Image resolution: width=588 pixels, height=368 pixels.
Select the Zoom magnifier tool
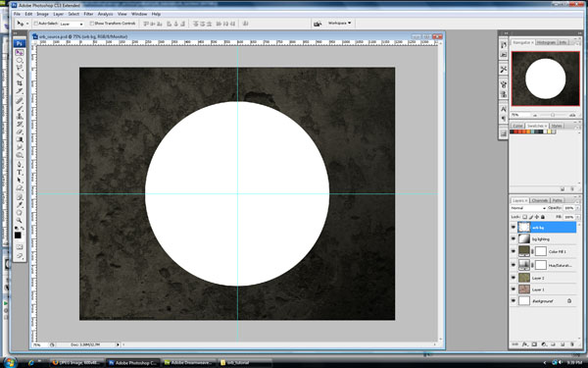click(x=20, y=220)
